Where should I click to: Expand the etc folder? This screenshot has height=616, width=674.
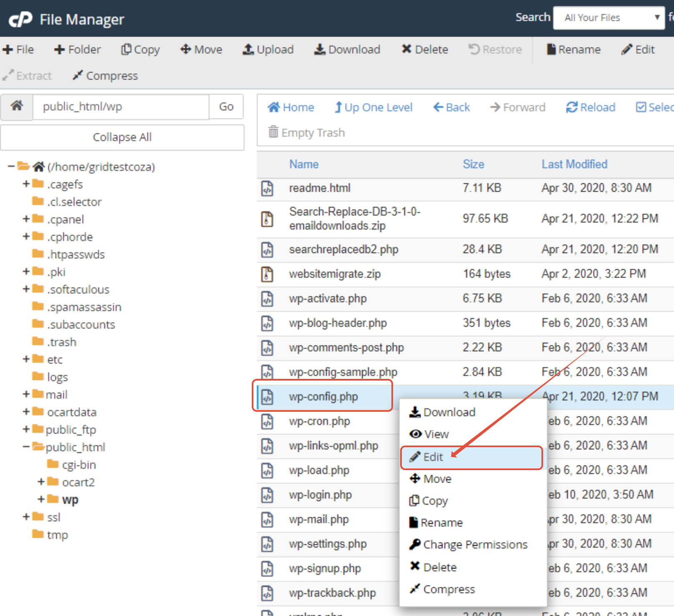pos(26,359)
